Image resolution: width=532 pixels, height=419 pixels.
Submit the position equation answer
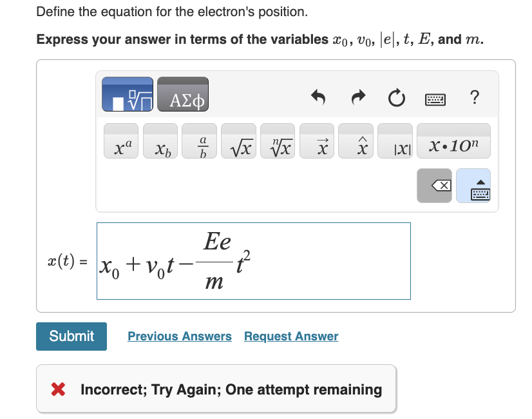(71, 336)
